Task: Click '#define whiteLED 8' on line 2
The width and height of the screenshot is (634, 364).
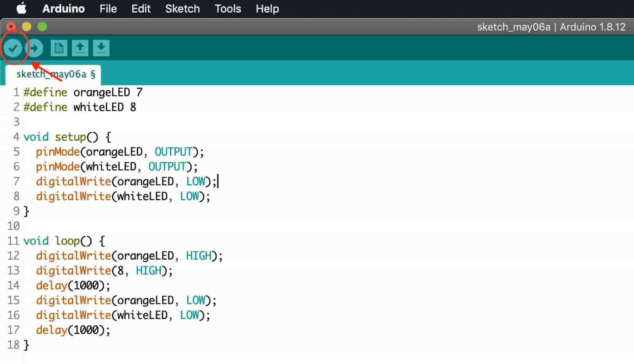Action: click(80, 107)
